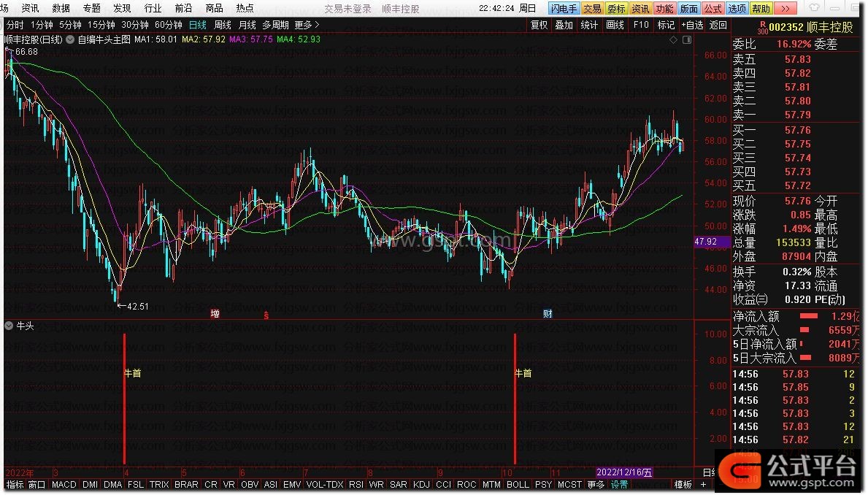
Task: Open F10 company information
Action: 641,25
